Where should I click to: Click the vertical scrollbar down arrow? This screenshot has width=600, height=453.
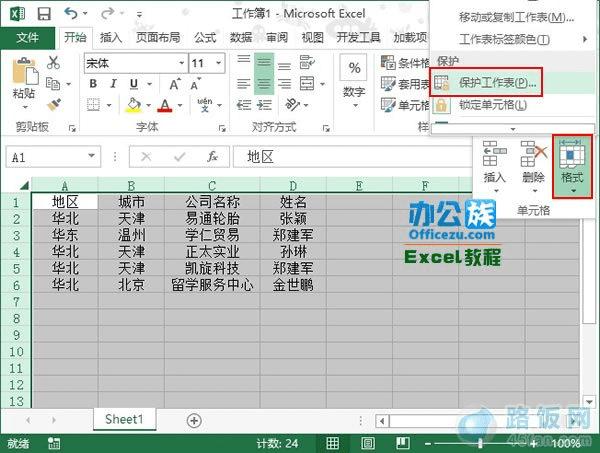click(589, 402)
